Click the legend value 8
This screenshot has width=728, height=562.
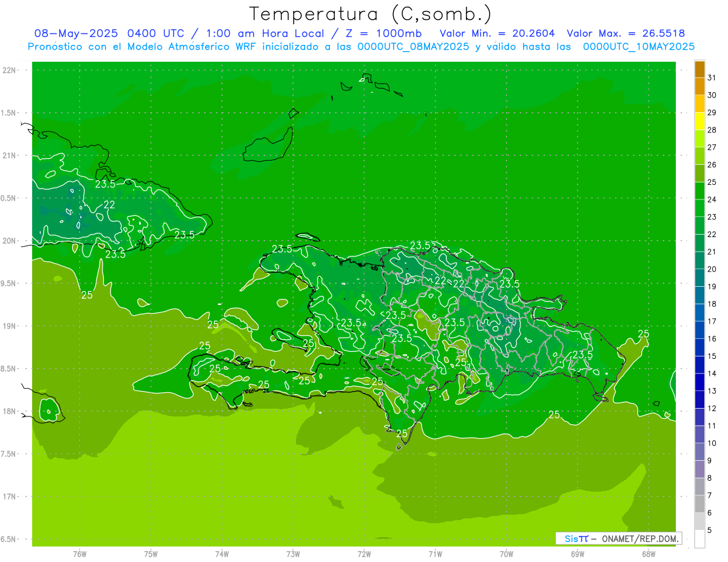[709, 478]
